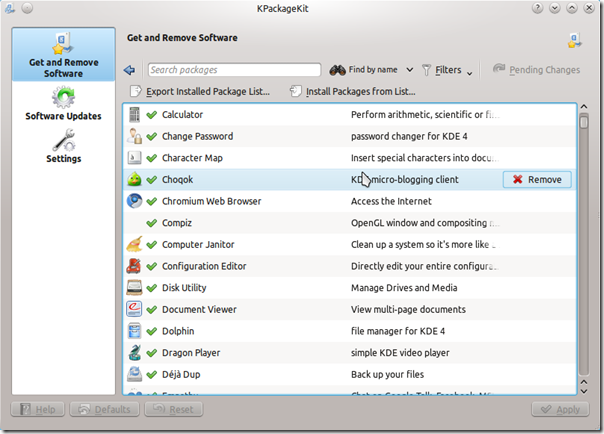604x434 pixels.
Task: Click the Dragon Player icon
Action: point(135,352)
